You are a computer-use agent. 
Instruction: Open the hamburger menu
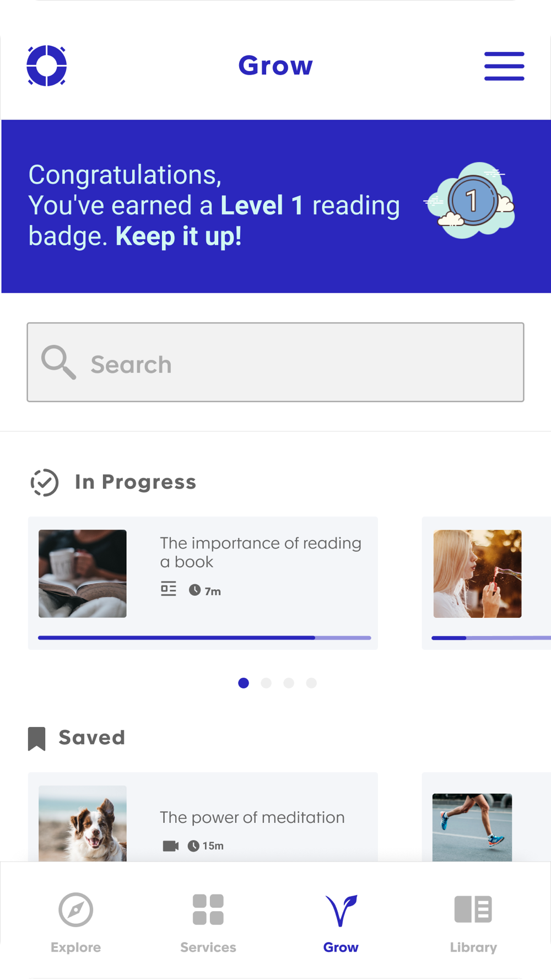point(504,66)
